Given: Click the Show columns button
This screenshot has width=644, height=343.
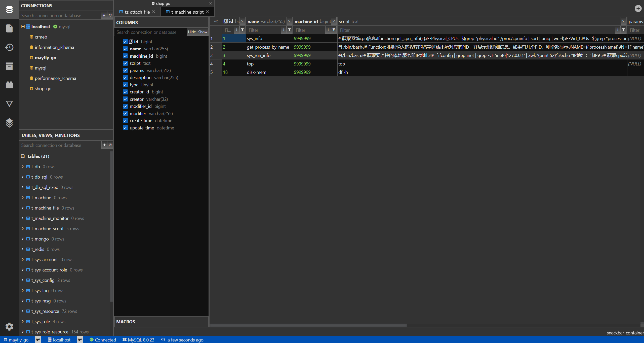Looking at the screenshot, I should tap(203, 32).
